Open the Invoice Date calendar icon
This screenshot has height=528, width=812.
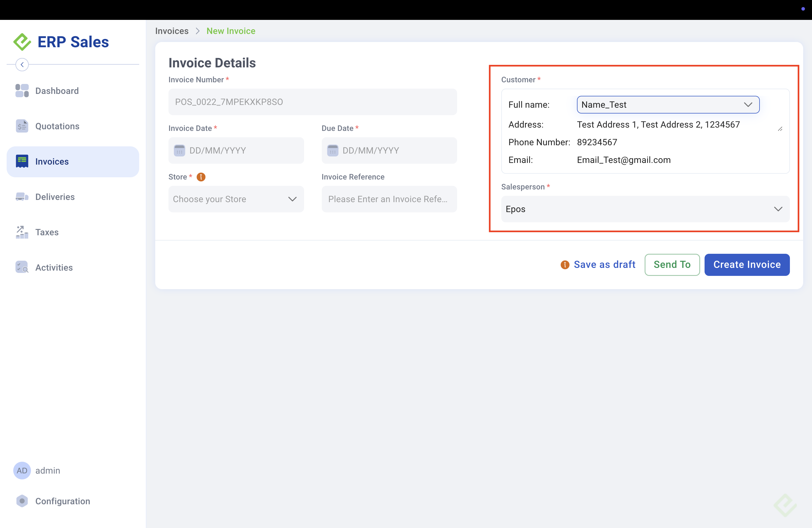(x=180, y=151)
